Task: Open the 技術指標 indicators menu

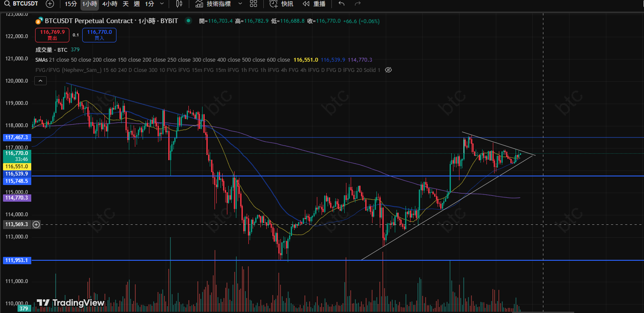Action: [213, 4]
